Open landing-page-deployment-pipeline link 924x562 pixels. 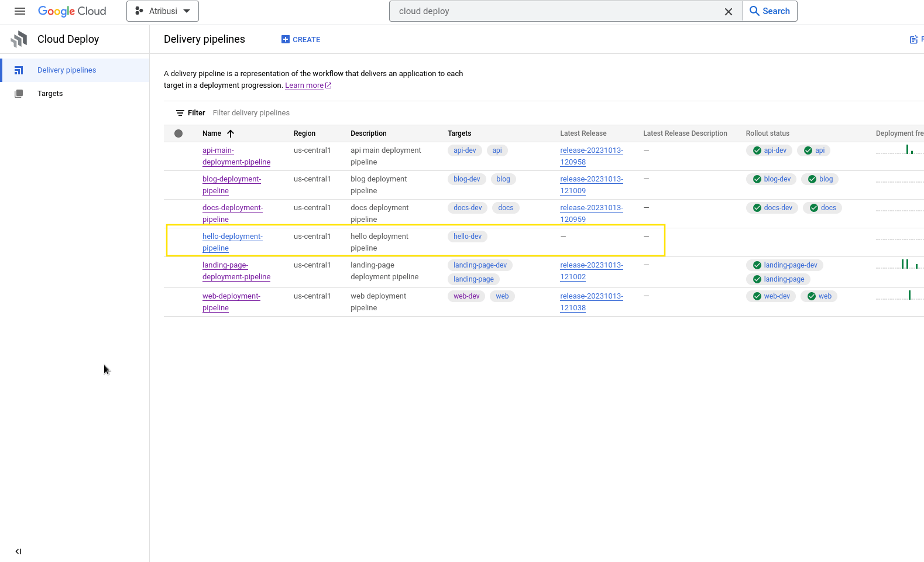(x=236, y=271)
